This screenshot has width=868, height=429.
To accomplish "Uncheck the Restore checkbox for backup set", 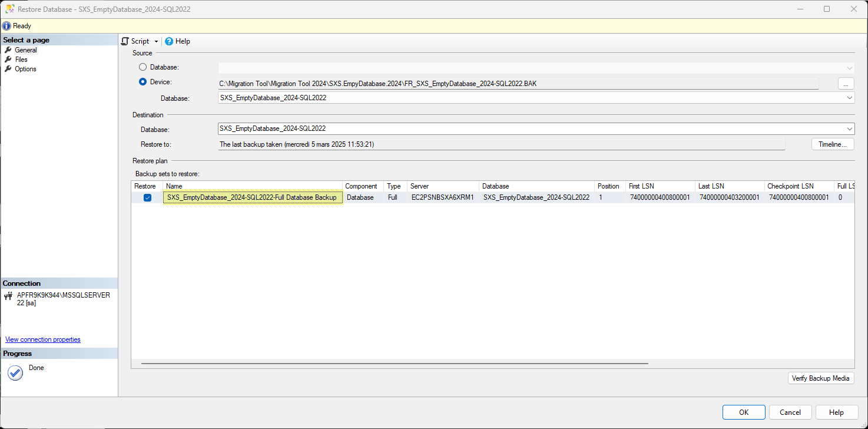I will click(x=147, y=198).
